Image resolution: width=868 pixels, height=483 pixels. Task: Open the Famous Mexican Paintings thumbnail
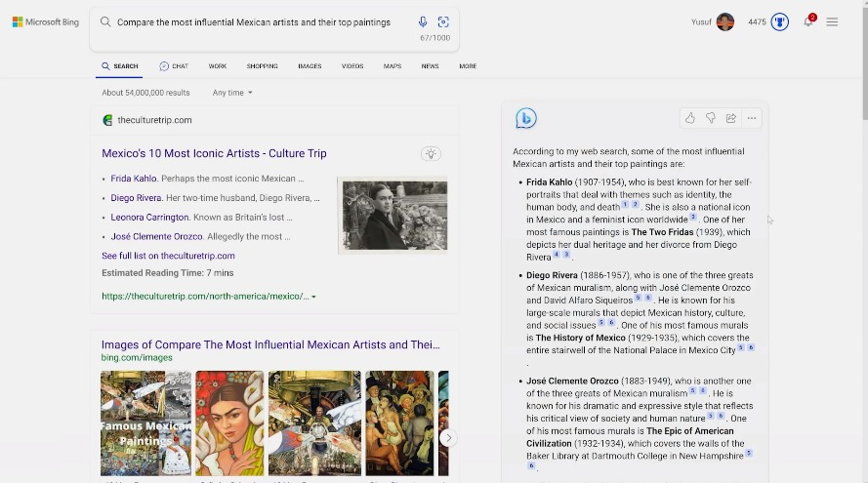pyautogui.click(x=145, y=423)
